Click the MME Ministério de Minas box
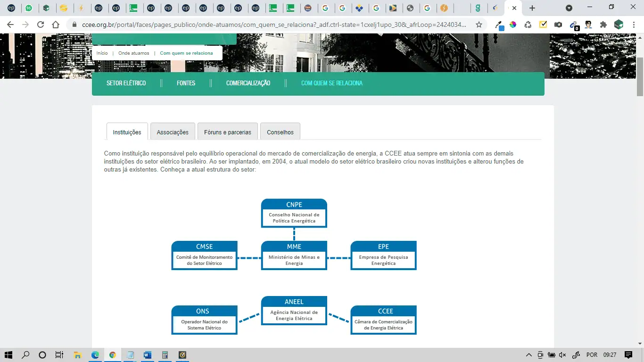 point(294,255)
